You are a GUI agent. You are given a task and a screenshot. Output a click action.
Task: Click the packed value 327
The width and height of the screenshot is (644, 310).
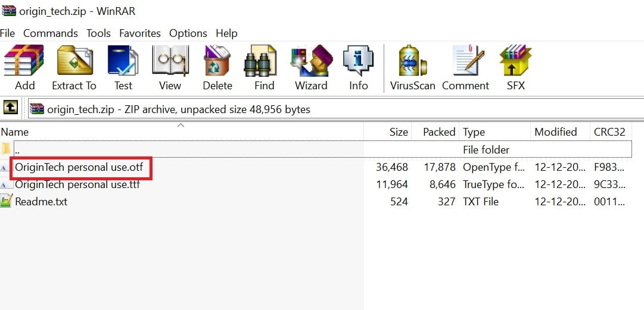pyautogui.click(x=446, y=202)
